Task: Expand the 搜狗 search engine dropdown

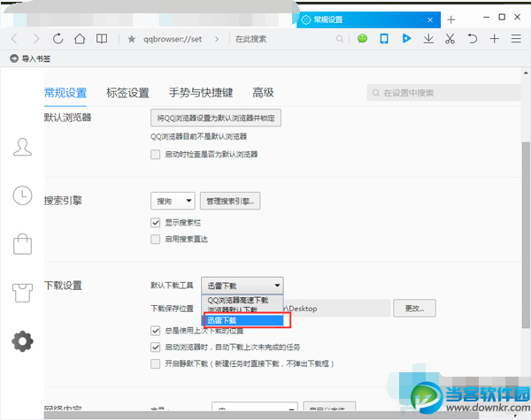Action: click(173, 201)
